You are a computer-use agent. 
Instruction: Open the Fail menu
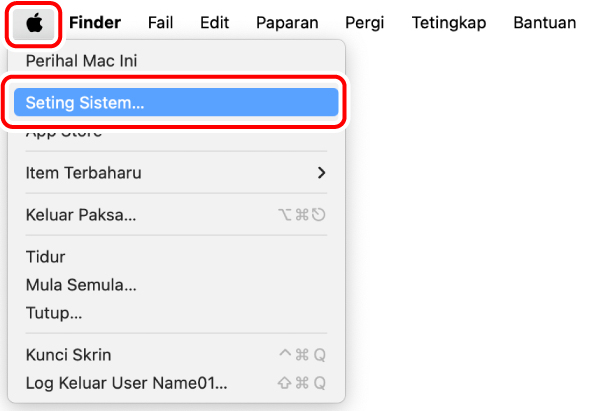161,22
